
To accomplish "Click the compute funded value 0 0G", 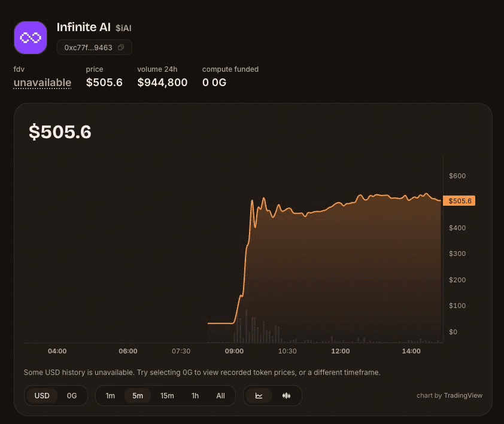I will [214, 83].
